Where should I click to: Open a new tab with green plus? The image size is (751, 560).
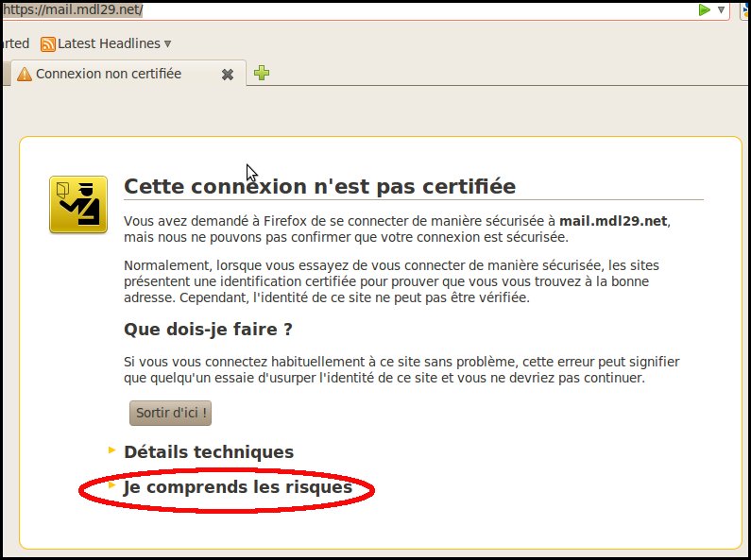tap(262, 73)
